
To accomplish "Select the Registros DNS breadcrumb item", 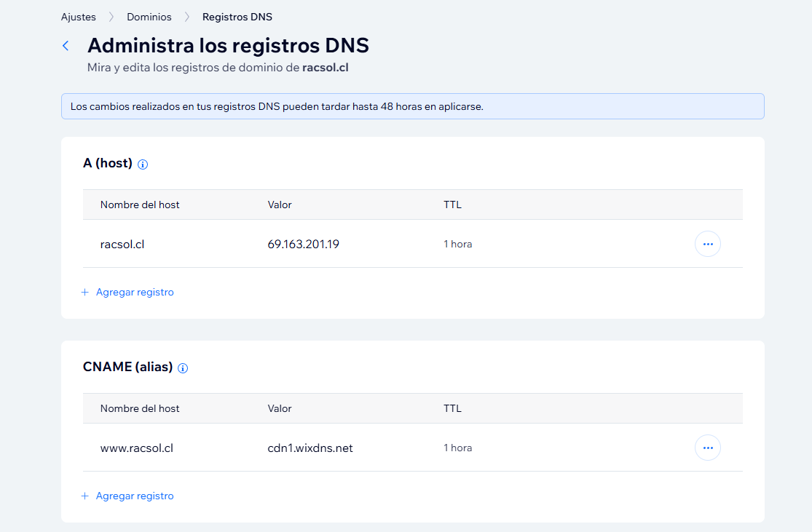I will [x=237, y=17].
